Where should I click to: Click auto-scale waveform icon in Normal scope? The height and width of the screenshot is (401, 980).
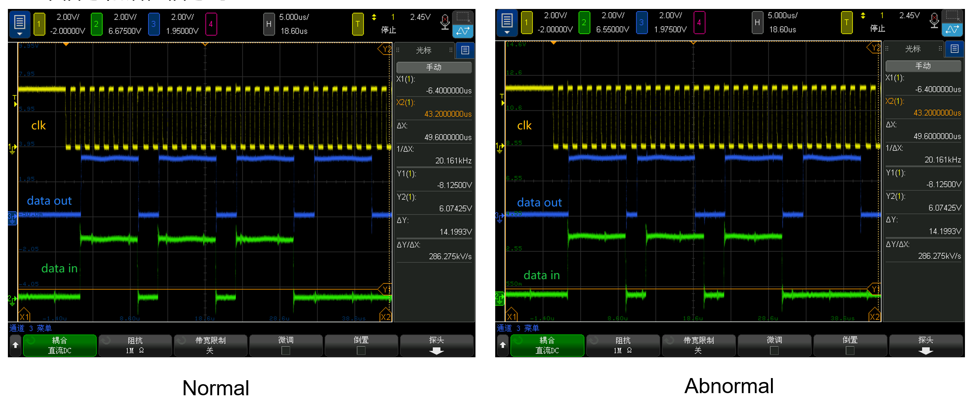point(463,31)
